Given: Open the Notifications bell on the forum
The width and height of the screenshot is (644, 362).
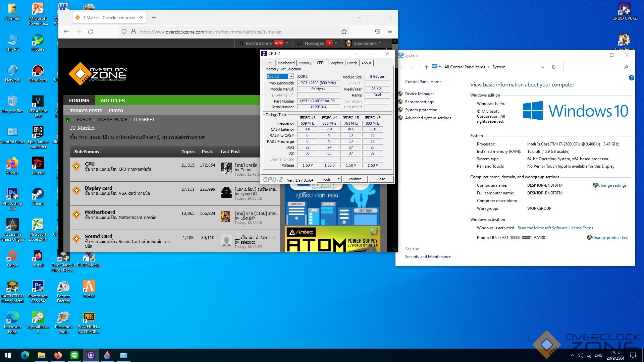Looking at the screenshot, I should tap(241, 43).
